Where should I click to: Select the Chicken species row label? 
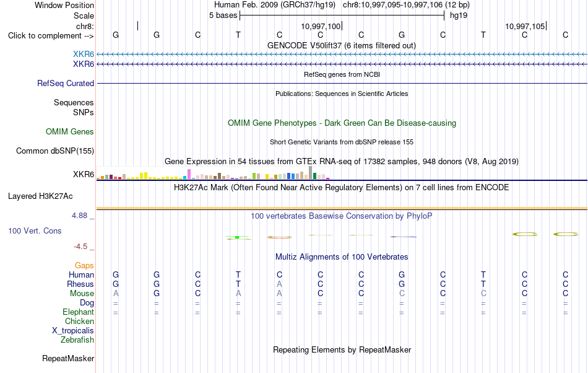[79, 321]
